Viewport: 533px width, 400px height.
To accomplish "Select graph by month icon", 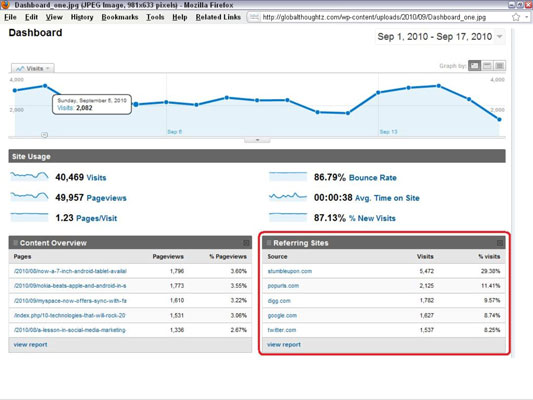I will pos(499,66).
